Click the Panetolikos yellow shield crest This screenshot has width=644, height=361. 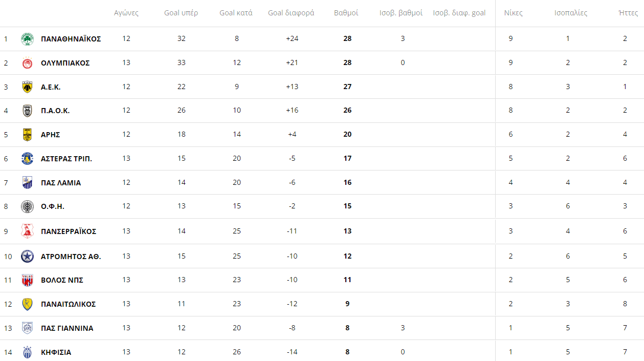pos(27,304)
